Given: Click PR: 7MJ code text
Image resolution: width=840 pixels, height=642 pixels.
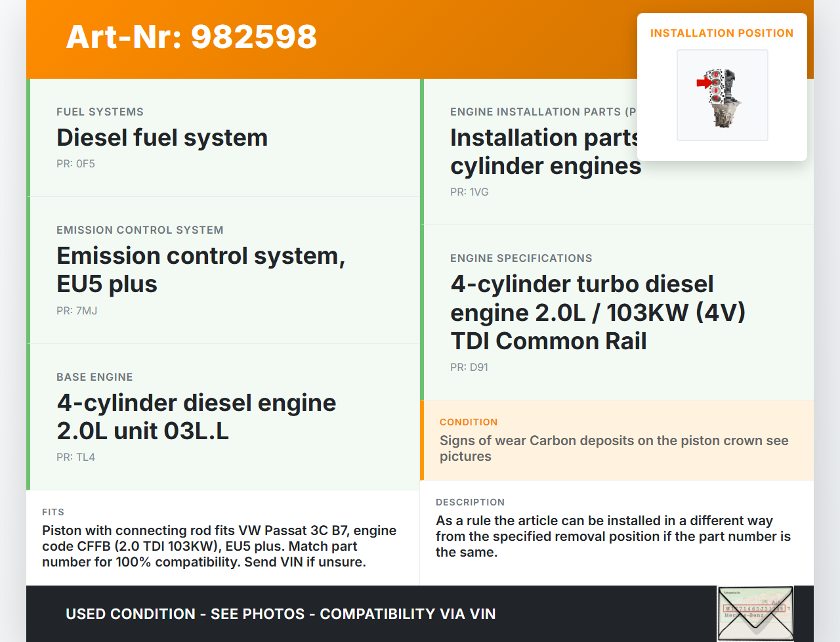Looking at the screenshot, I should (77, 311).
